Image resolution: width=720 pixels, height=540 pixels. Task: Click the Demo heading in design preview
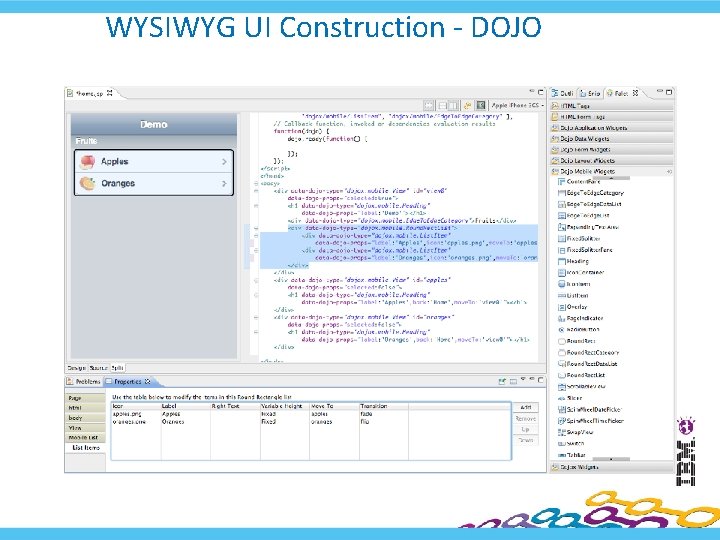[x=154, y=124]
